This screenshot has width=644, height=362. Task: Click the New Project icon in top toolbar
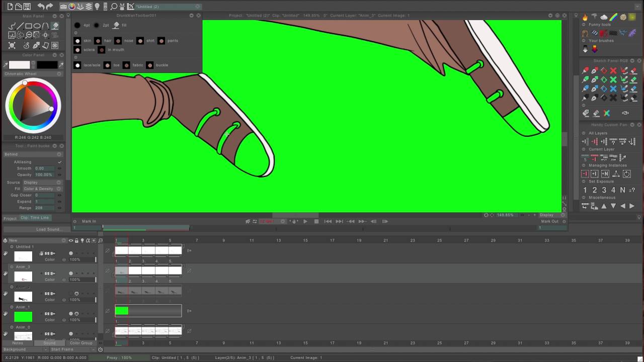pos(10,7)
